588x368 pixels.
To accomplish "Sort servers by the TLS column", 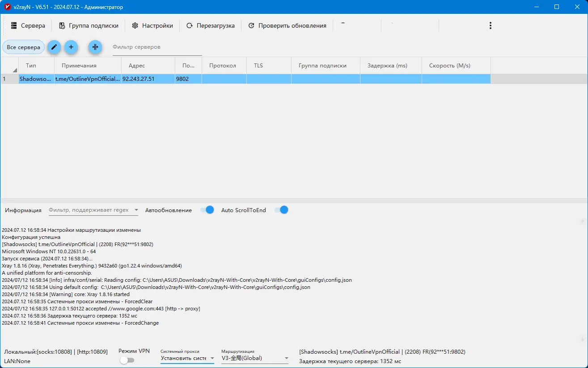I will pyautogui.click(x=269, y=66).
